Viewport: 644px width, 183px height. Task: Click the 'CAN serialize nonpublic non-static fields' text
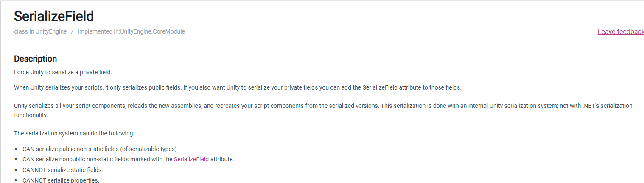point(97,159)
